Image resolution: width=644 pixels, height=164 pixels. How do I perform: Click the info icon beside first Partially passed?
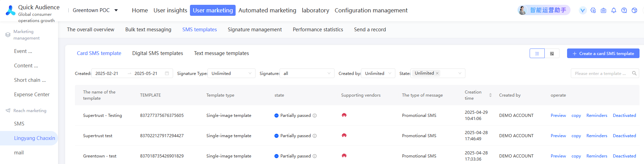pyautogui.click(x=315, y=116)
